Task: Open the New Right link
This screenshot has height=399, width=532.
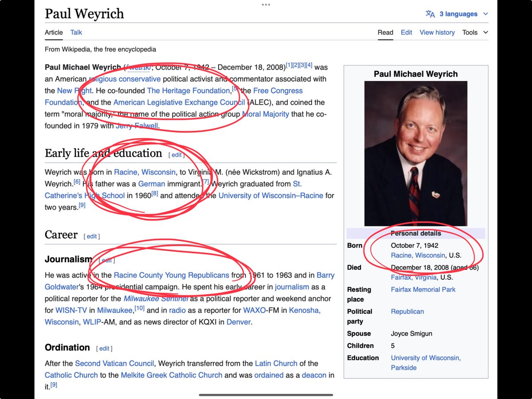Action: tap(74, 90)
